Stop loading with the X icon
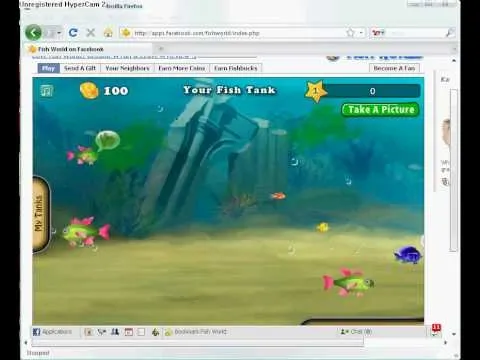 91,33
